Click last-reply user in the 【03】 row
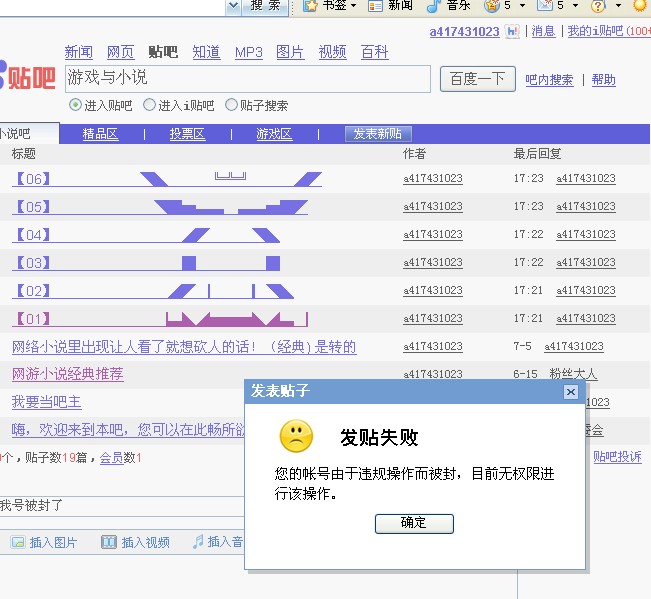Image resolution: width=651 pixels, height=599 pixels. pyautogui.click(x=586, y=263)
